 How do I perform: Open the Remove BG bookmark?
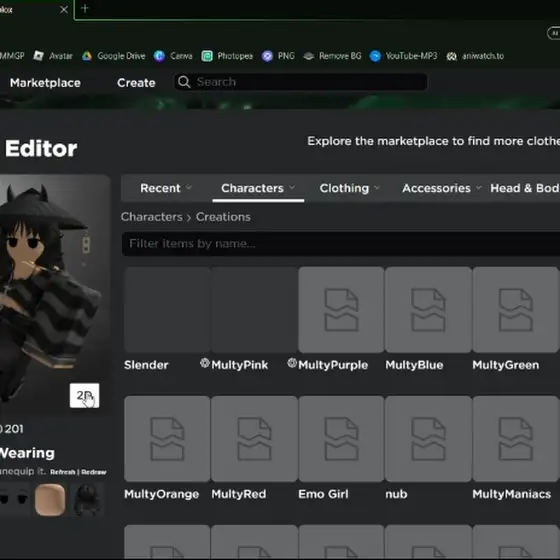tap(332, 56)
